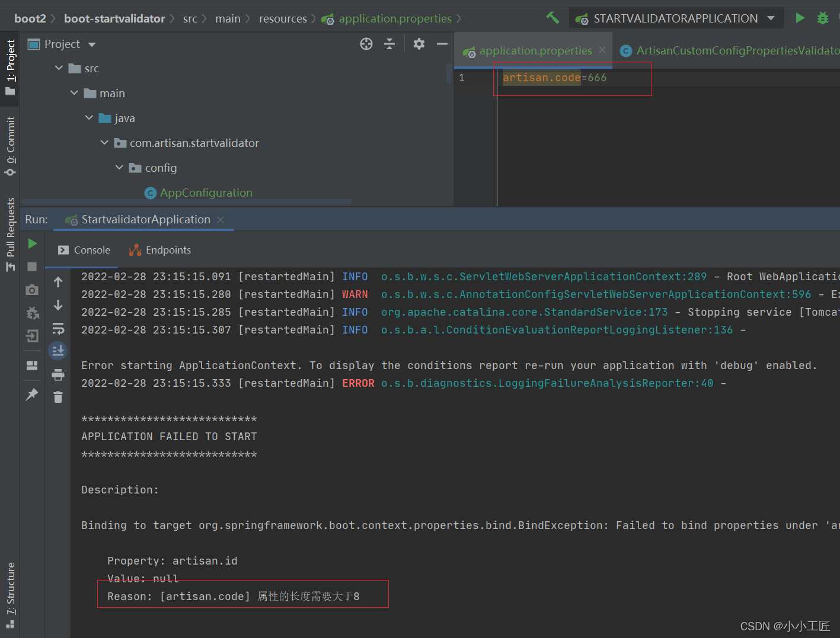This screenshot has width=840, height=638.
Task: Pin the Run tab with pin icon
Action: pyautogui.click(x=33, y=394)
